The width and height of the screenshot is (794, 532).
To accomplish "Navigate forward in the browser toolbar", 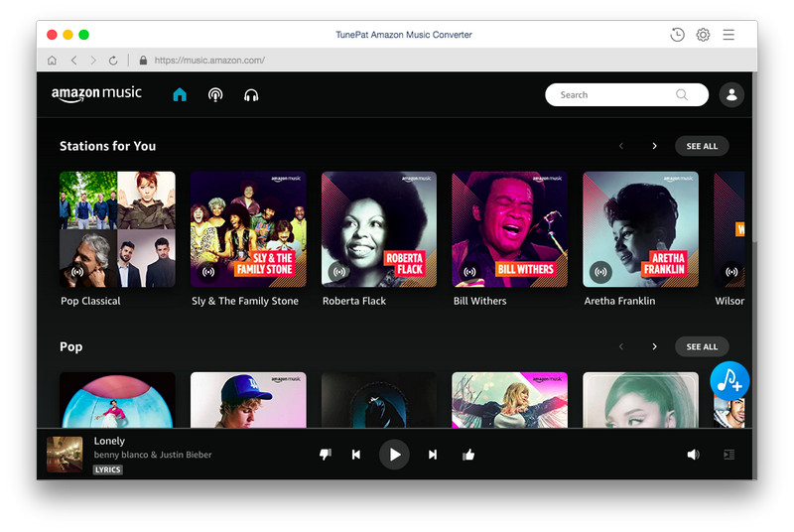I will pyautogui.click(x=93, y=61).
